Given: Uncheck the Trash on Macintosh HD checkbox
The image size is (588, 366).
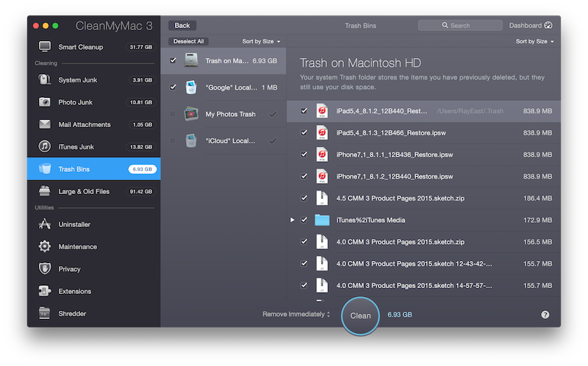Looking at the screenshot, I should pos(173,60).
